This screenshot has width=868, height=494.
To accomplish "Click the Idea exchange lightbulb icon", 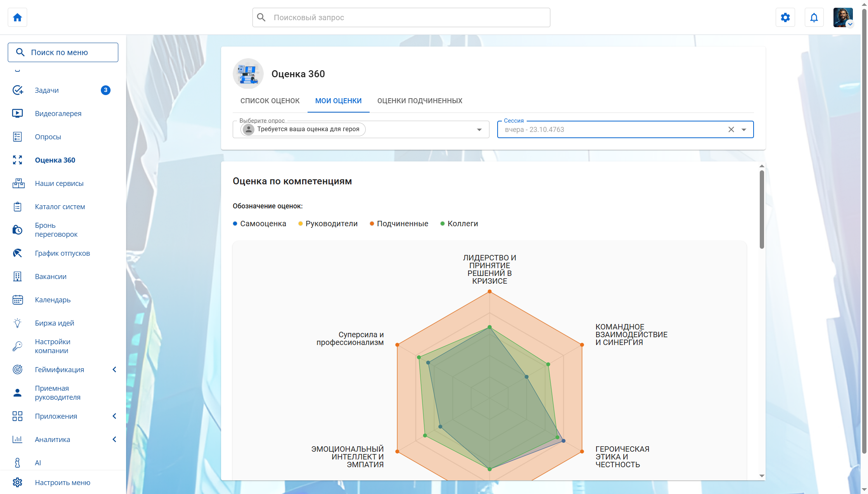I will 17,323.
